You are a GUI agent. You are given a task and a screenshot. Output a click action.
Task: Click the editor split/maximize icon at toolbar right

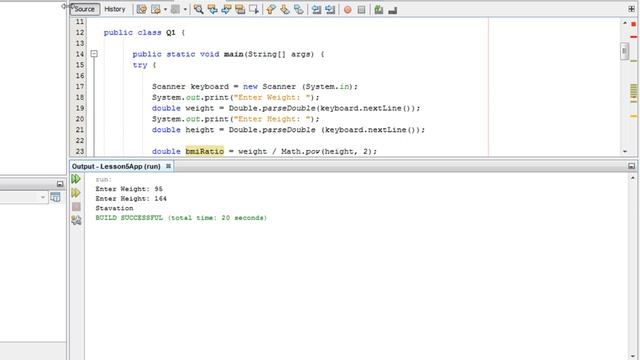(631, 9)
